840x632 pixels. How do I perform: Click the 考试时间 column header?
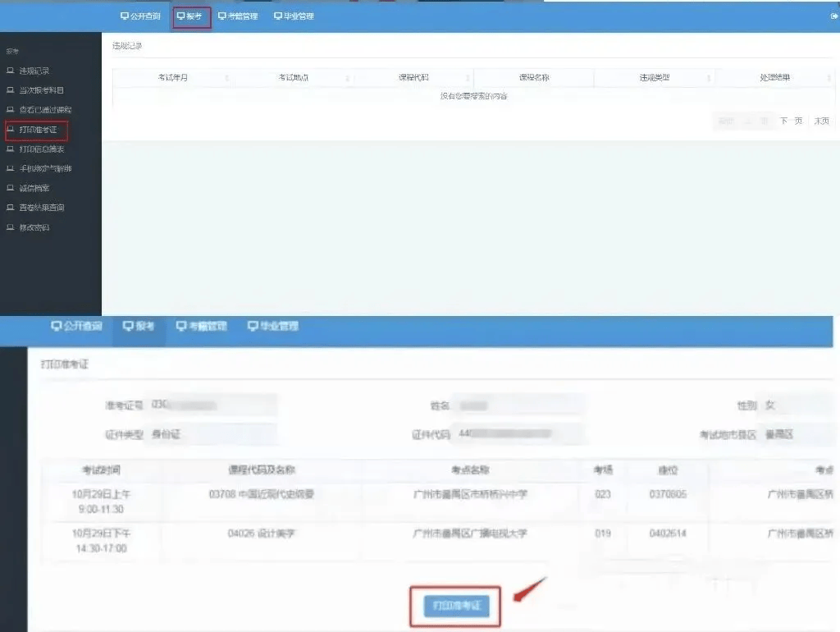[101, 470]
